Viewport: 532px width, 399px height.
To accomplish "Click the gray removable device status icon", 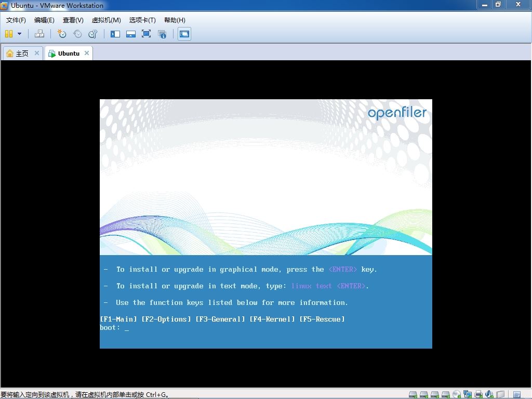I will pos(500,394).
